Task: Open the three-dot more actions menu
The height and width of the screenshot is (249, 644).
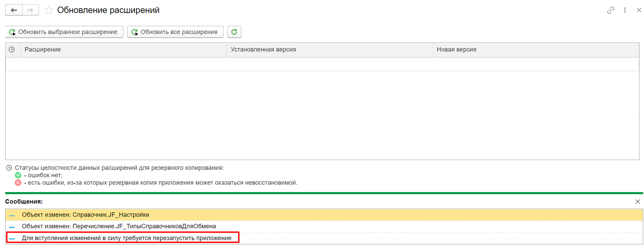Action: pos(625,10)
